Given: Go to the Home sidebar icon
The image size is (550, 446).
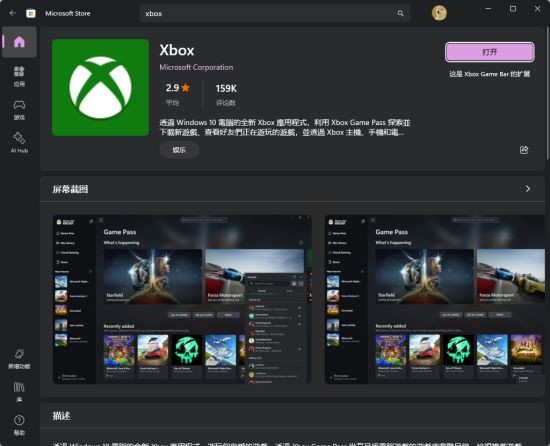Looking at the screenshot, I should click(19, 42).
